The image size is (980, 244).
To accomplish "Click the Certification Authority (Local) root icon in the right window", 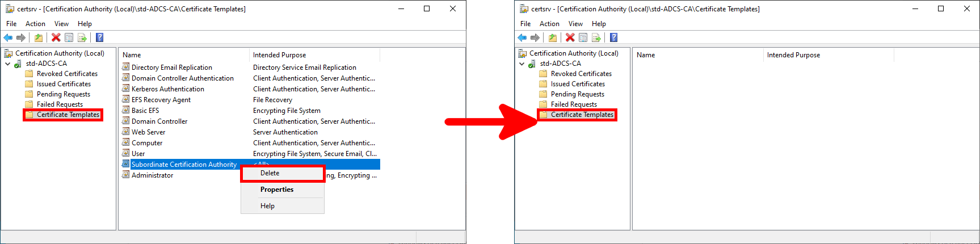I will pos(523,53).
